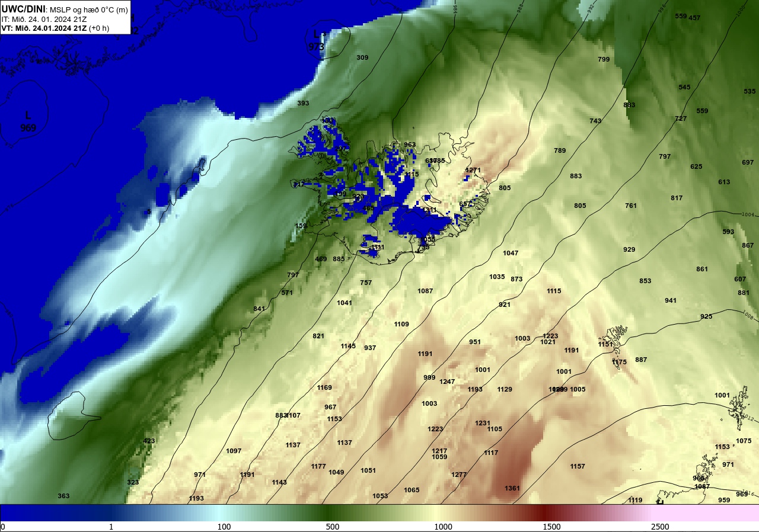Click the 1169 height value

click(x=324, y=387)
